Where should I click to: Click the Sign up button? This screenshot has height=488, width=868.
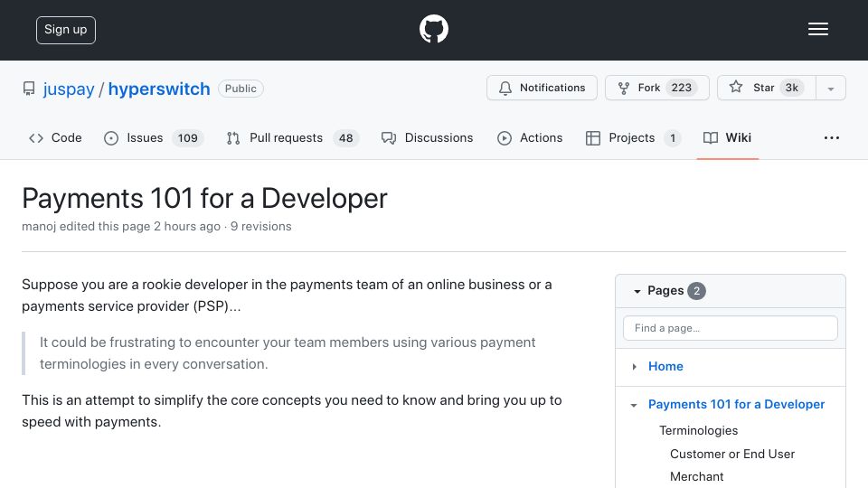coord(66,30)
